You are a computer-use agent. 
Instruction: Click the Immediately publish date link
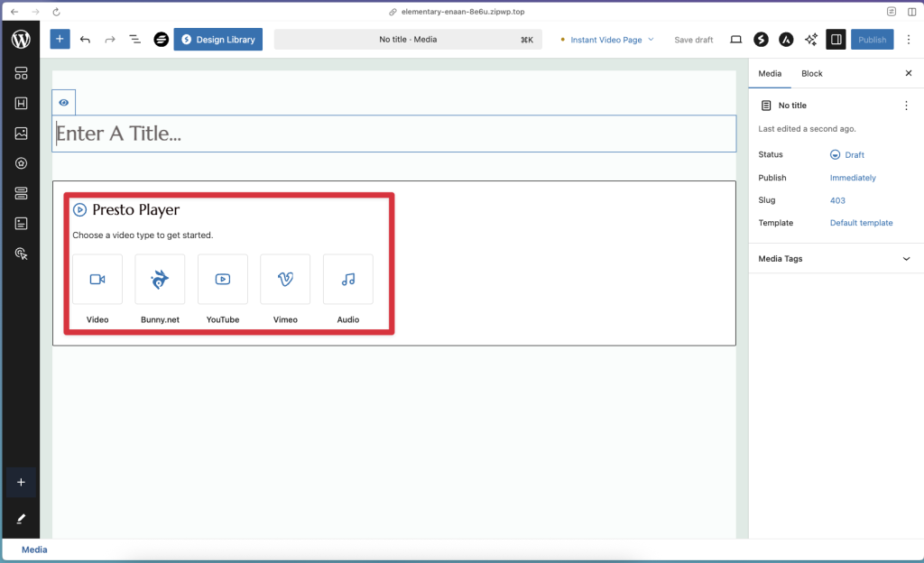pyautogui.click(x=853, y=178)
